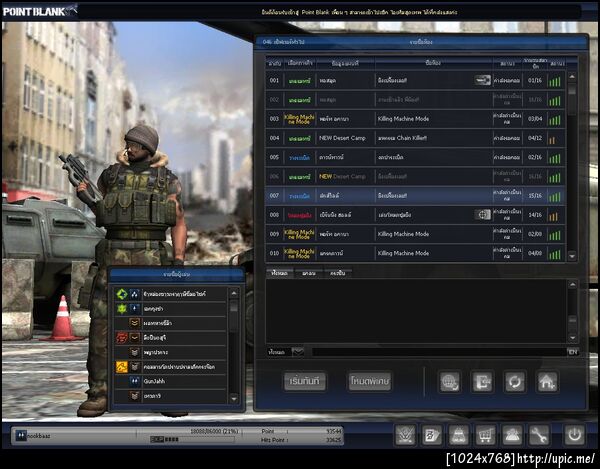Click the globe server-change icon
The height and width of the screenshot is (469, 600).
coord(450,381)
